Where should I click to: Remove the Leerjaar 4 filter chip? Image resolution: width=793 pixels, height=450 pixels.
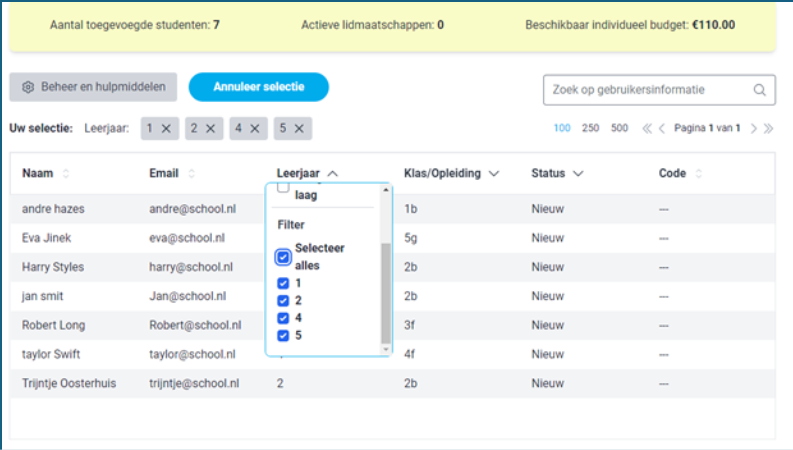coord(255,128)
